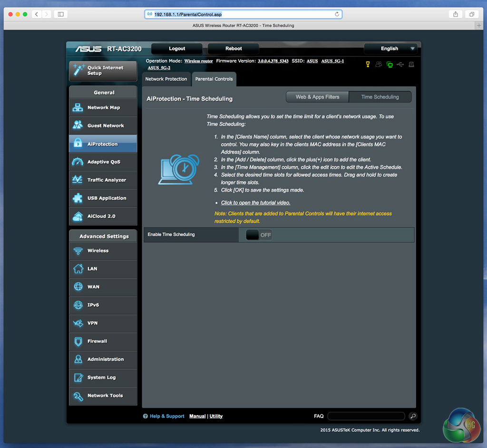Open the Traffic Analyzer menu item
The image size is (487, 448).
(x=103, y=180)
